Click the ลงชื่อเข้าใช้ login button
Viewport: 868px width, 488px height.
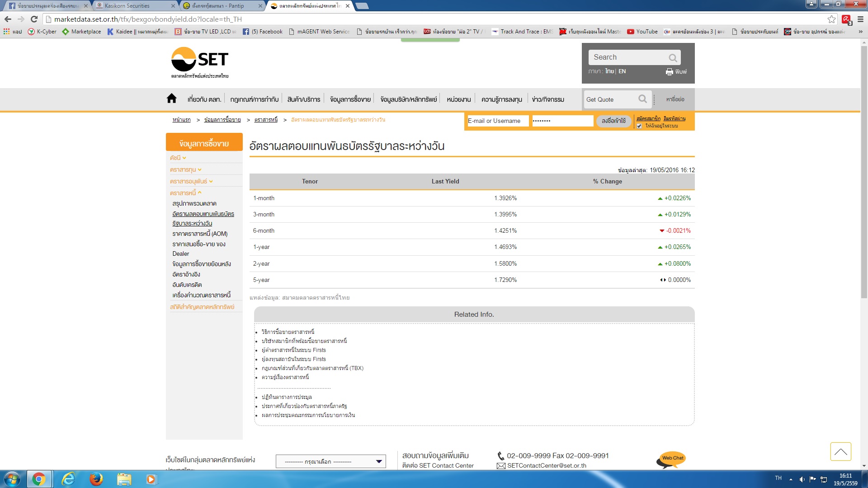coord(613,121)
